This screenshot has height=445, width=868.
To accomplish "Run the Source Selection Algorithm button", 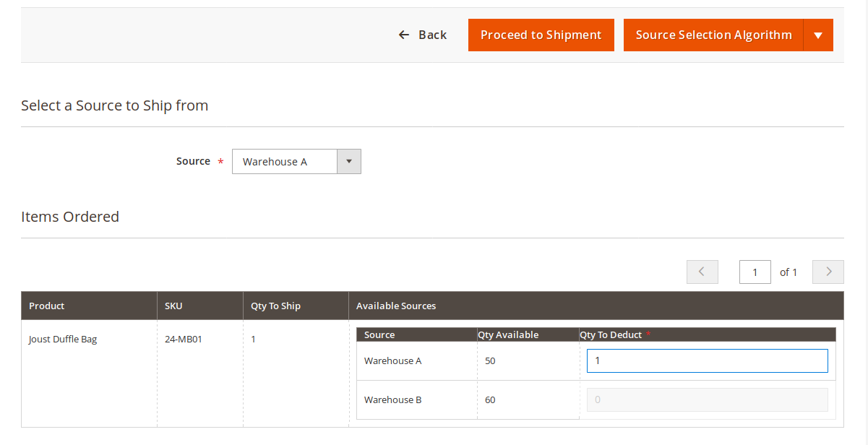I will pyautogui.click(x=713, y=35).
